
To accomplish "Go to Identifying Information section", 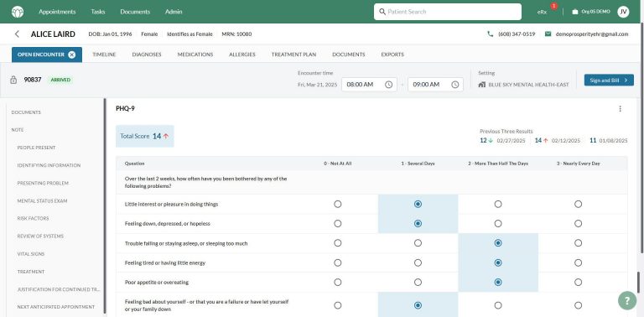I will pos(49,165).
